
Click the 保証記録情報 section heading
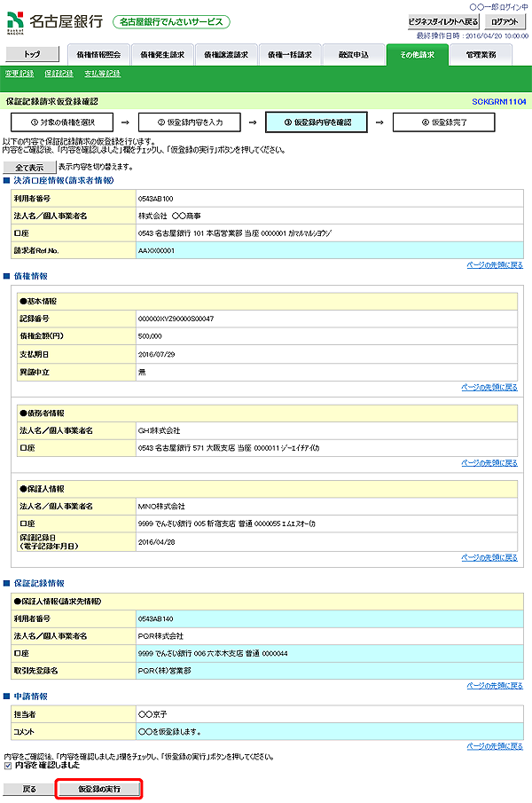click(x=39, y=583)
